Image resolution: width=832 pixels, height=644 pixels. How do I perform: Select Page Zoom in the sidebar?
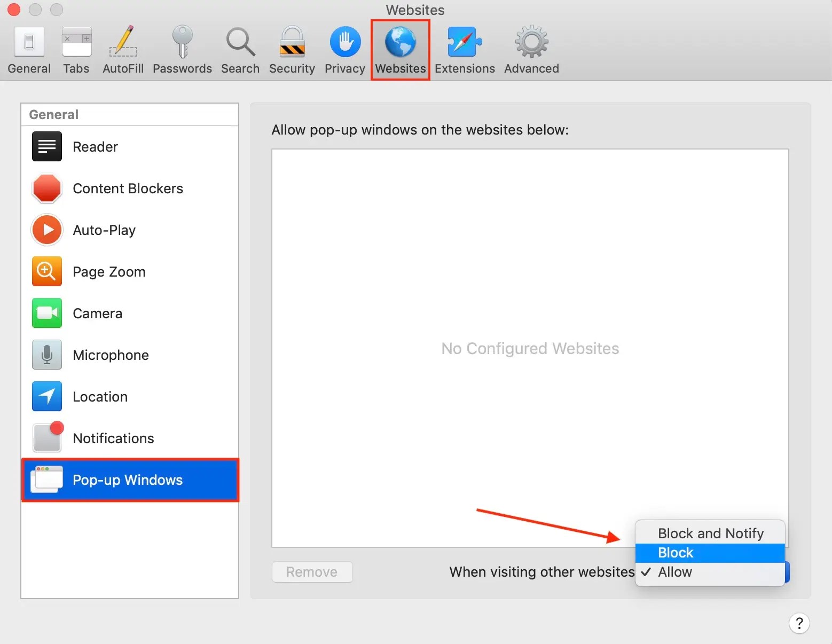click(130, 271)
